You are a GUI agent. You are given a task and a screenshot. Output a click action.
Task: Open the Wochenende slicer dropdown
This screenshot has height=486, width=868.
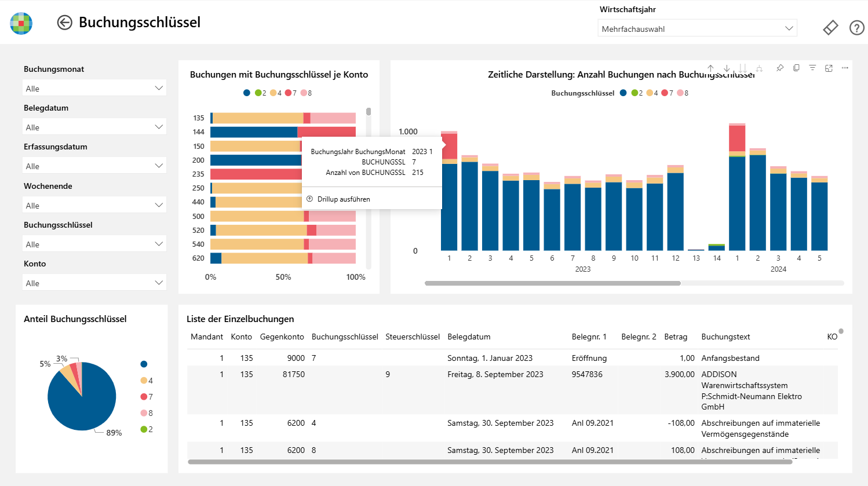tap(94, 205)
